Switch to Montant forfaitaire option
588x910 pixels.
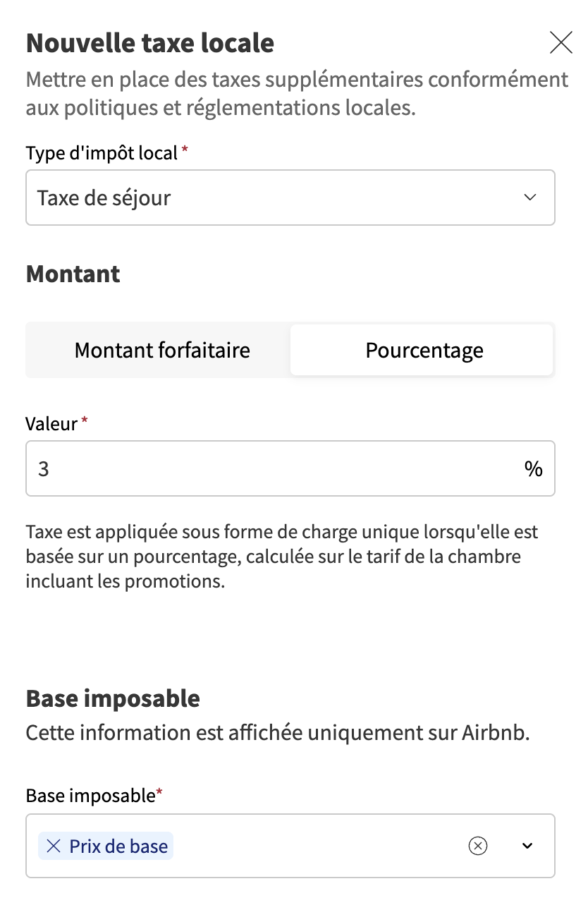click(x=162, y=351)
